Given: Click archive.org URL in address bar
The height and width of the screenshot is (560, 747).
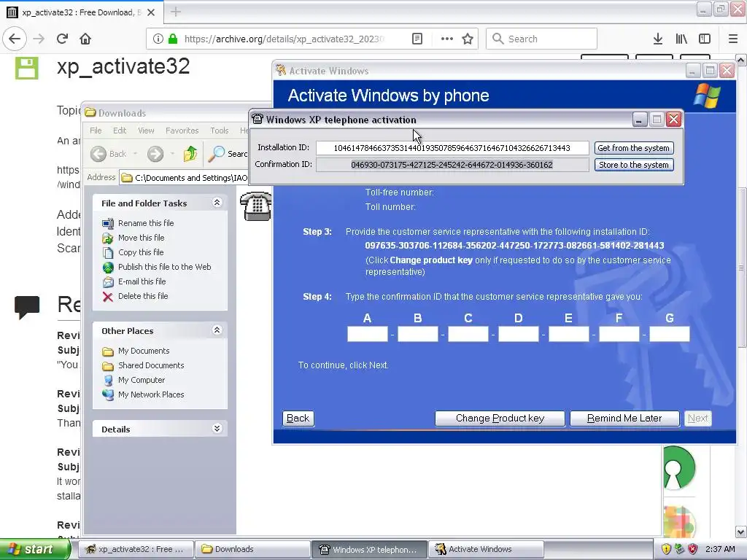Looking at the screenshot, I should click(284, 39).
